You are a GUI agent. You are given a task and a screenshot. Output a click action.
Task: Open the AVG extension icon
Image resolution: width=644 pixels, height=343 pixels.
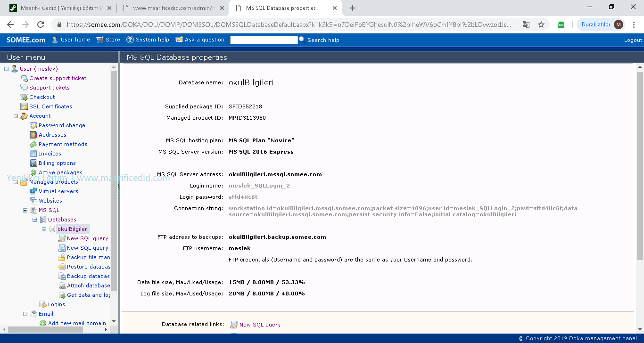pos(561,24)
